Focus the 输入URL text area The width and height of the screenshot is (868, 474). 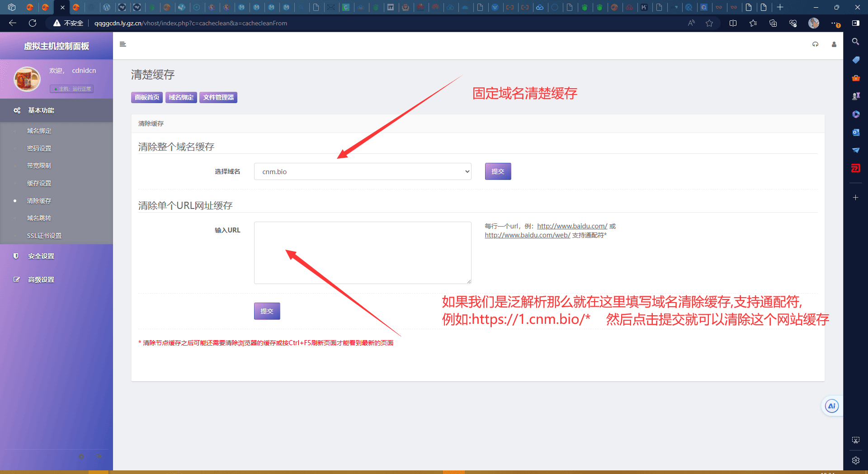tap(363, 253)
